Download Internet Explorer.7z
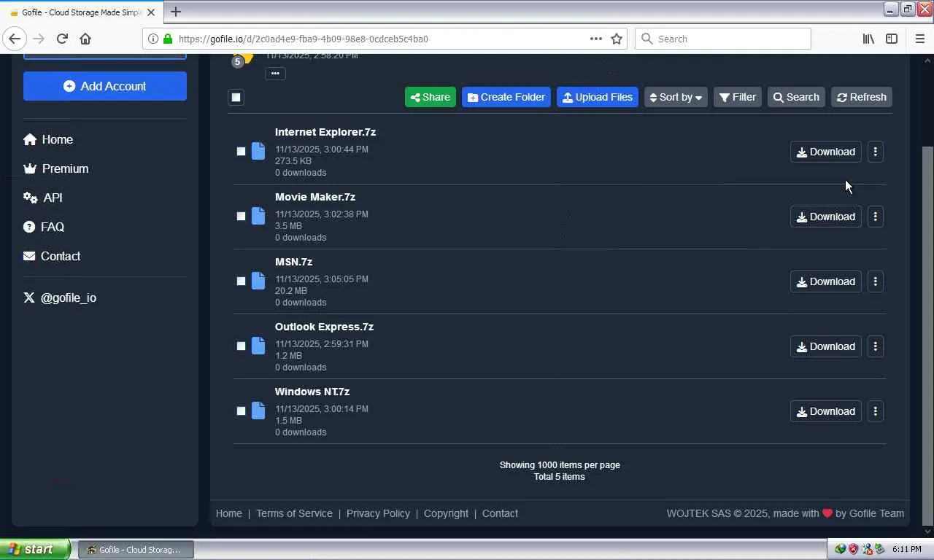The width and height of the screenshot is (934, 560). [826, 152]
